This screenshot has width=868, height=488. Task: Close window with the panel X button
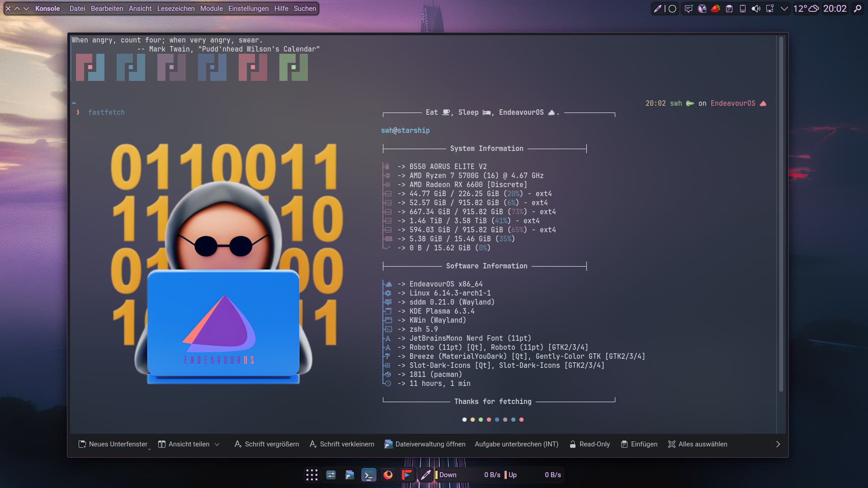pyautogui.click(x=8, y=9)
